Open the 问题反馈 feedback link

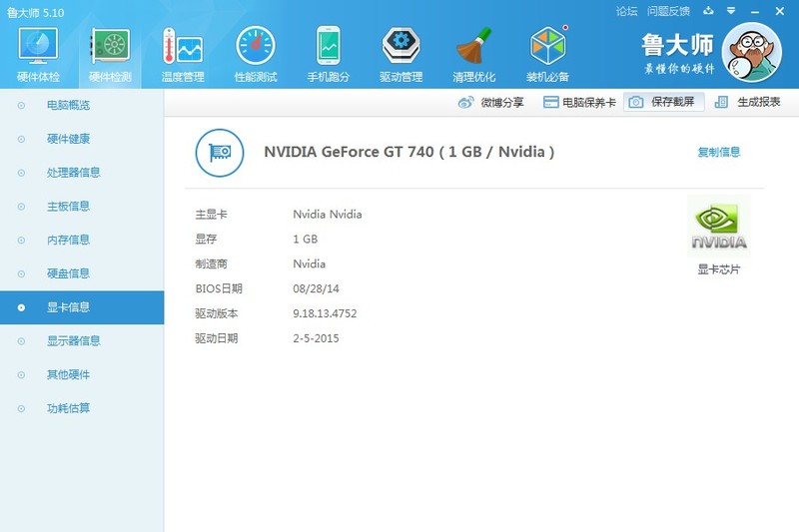click(x=668, y=11)
